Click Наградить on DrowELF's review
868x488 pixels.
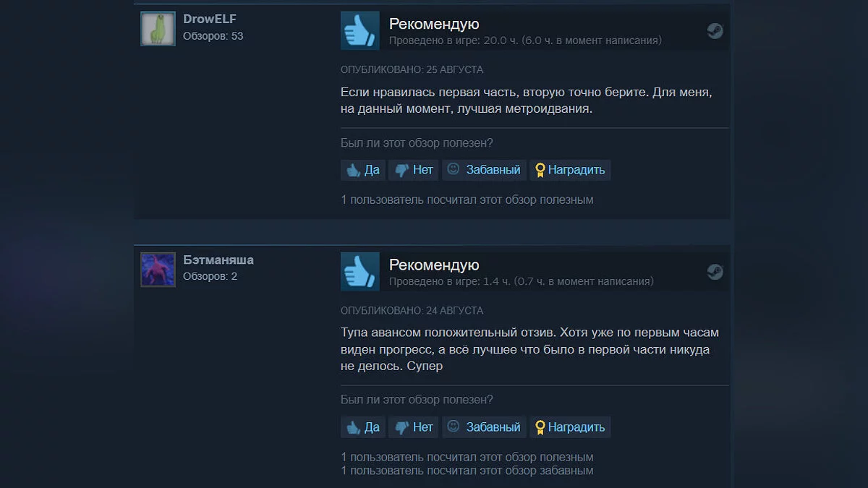[x=570, y=170]
